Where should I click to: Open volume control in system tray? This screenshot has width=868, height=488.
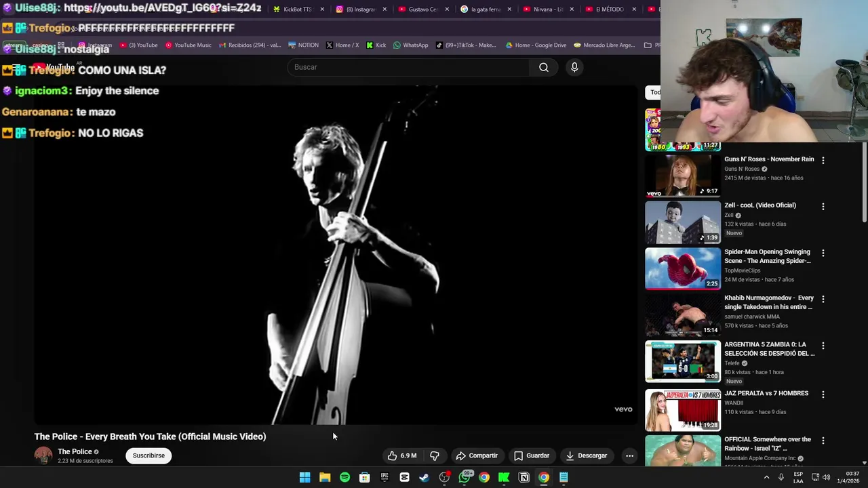826,477
